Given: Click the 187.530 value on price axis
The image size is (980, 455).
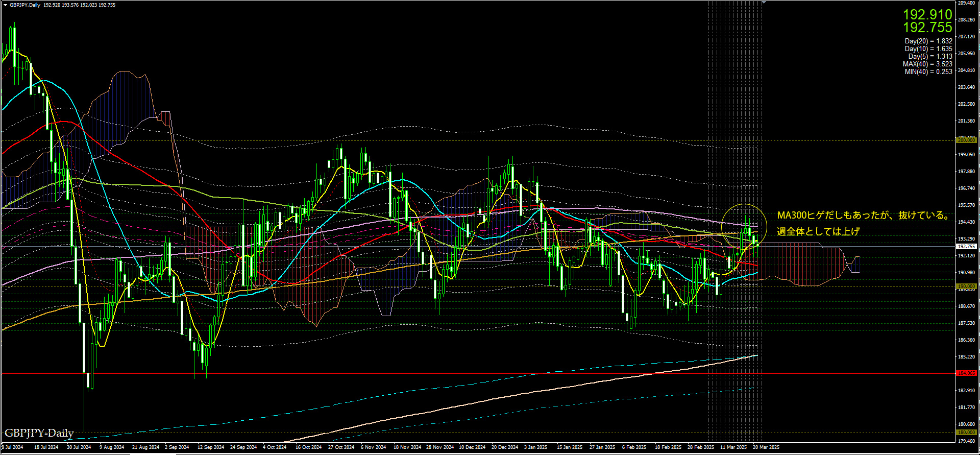Looking at the screenshot, I should point(966,323).
